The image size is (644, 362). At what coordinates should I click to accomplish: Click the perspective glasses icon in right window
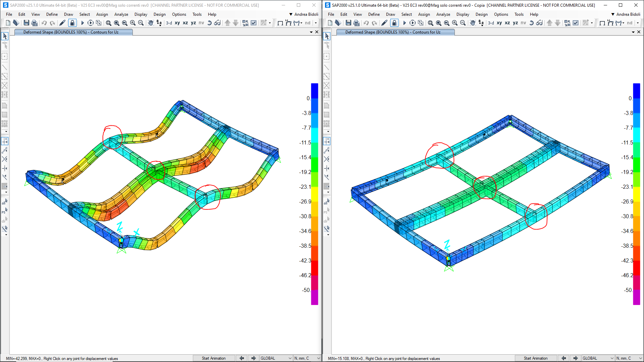pyautogui.click(x=539, y=23)
